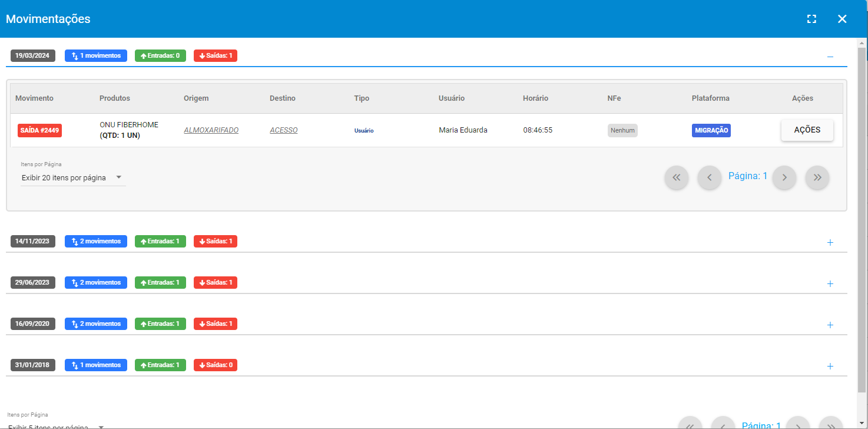Click the Horário column header
868x429 pixels.
(x=535, y=98)
